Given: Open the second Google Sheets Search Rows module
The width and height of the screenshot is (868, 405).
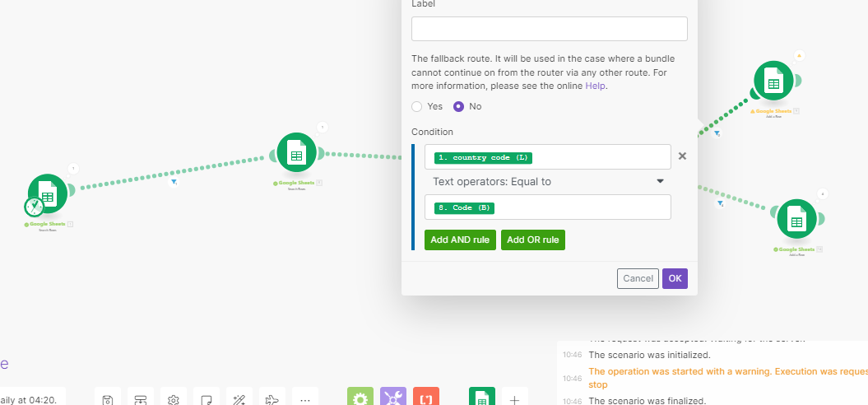Looking at the screenshot, I should click(x=297, y=152).
